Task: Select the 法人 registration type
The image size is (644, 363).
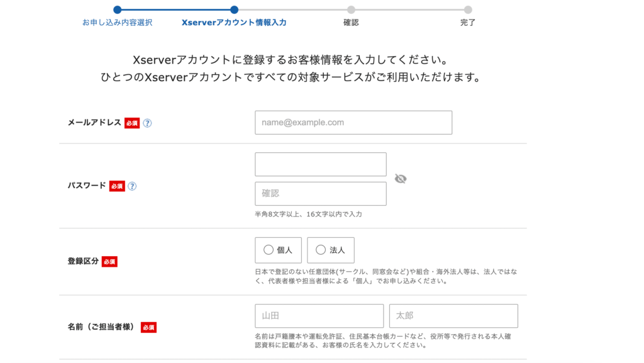Action: click(x=331, y=250)
